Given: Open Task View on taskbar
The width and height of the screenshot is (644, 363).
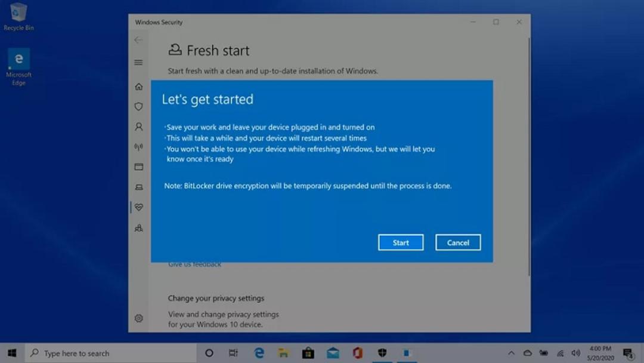Looking at the screenshot, I should tap(233, 353).
